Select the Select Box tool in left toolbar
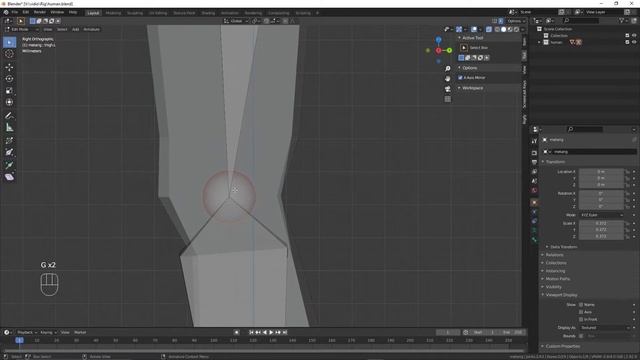Screen dimensions: 640x360 [x=9, y=42]
